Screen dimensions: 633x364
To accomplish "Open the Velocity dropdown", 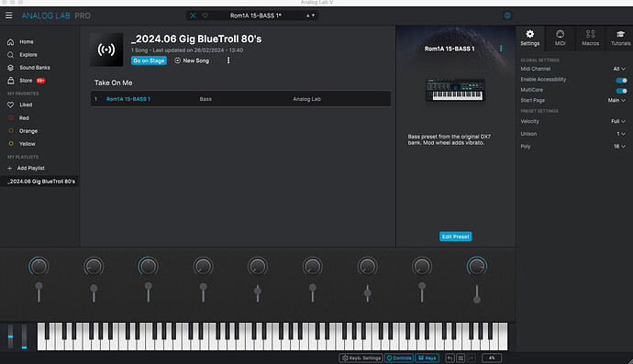I will click(618, 121).
